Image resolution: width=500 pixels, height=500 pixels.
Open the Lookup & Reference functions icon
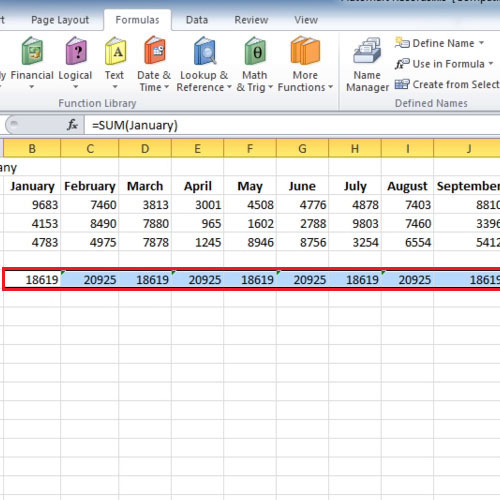pyautogui.click(x=205, y=51)
